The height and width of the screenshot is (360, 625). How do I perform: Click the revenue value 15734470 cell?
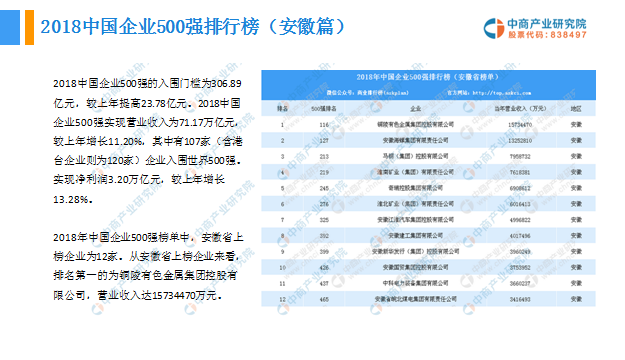coord(520,125)
